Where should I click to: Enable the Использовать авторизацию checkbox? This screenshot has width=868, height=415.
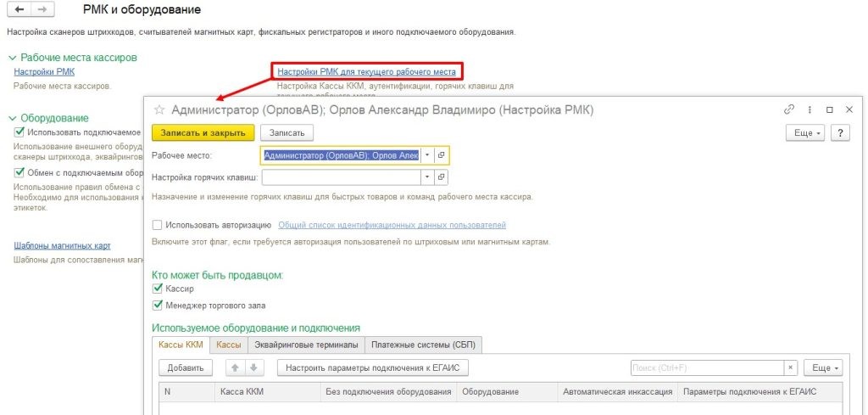point(157,225)
